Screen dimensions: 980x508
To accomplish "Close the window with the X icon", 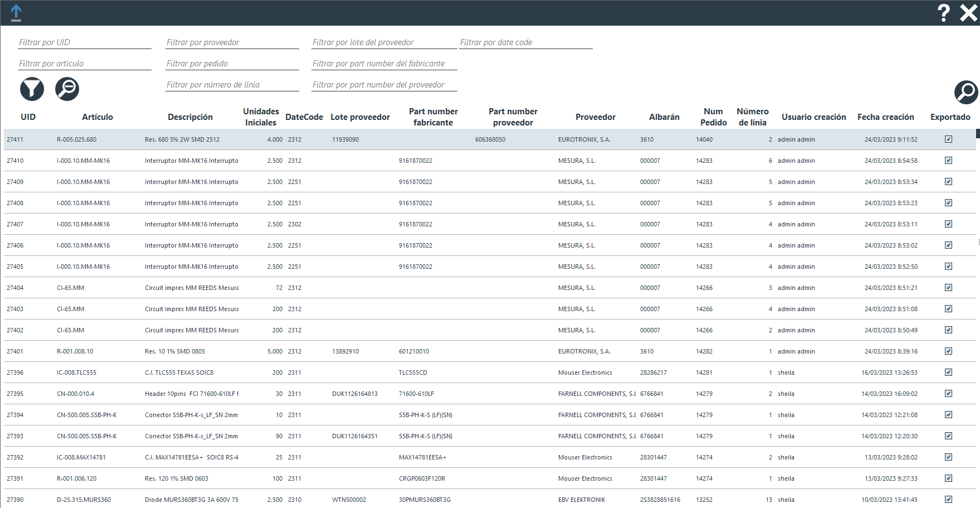I will (968, 13).
